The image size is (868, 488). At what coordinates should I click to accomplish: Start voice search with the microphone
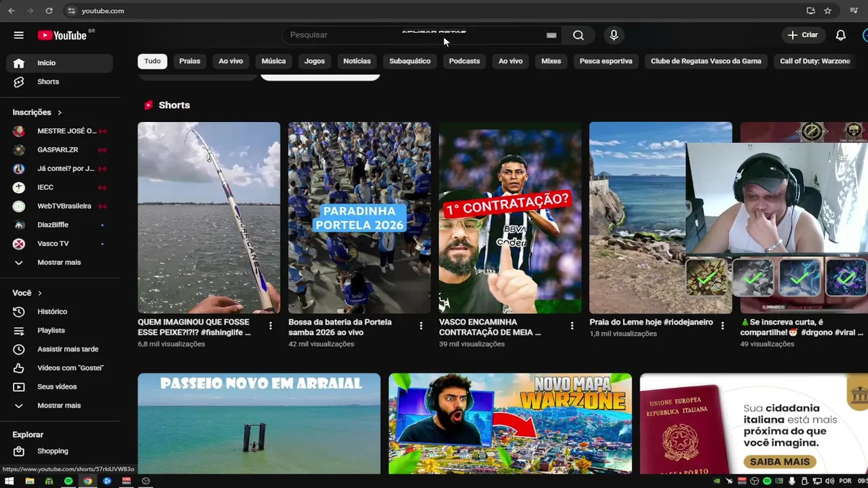coord(614,35)
